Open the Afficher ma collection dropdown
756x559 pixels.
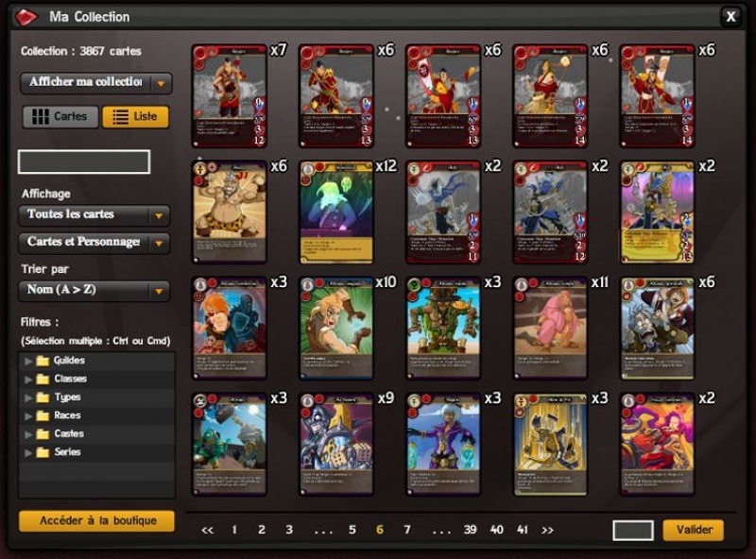(96, 83)
